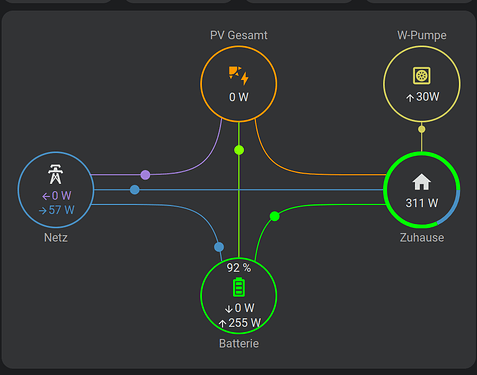Screen dimensions: 477x375
Task: Click the grid import right arrow icon
Action: (43, 211)
